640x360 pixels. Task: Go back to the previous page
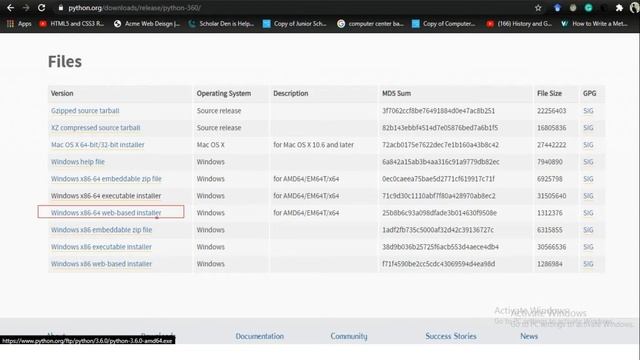point(11,8)
